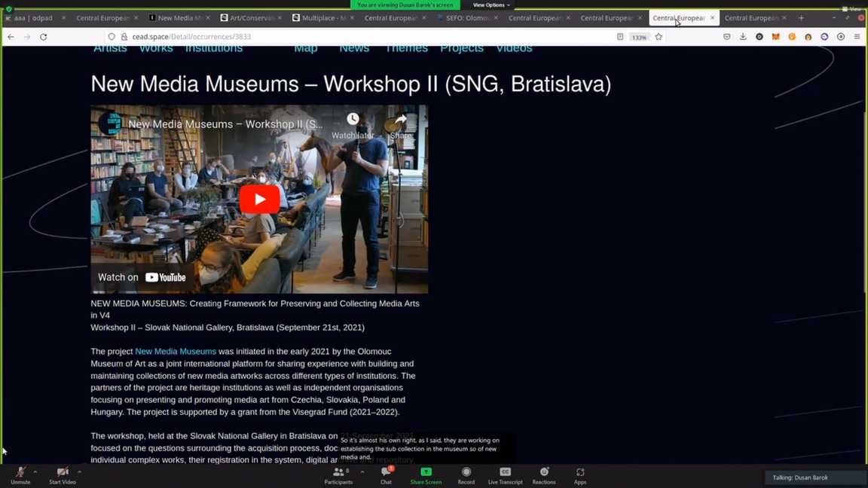868x488 pixels.
Task: Click the Watch later clock icon
Action: tap(353, 120)
